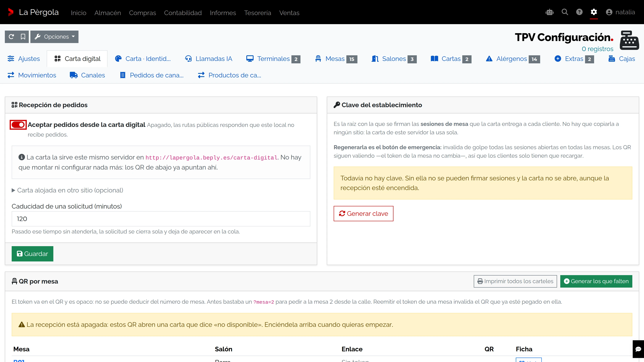Click Imprimir todos los carteles

click(515, 281)
